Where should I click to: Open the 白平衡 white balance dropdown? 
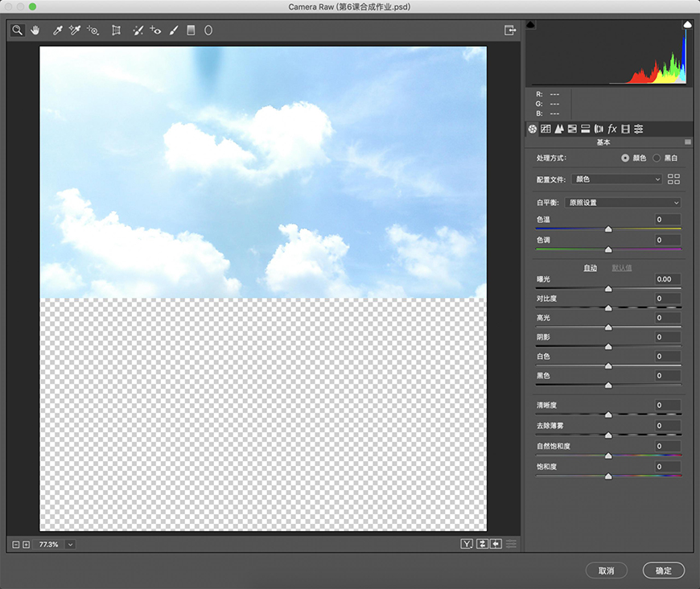623,203
